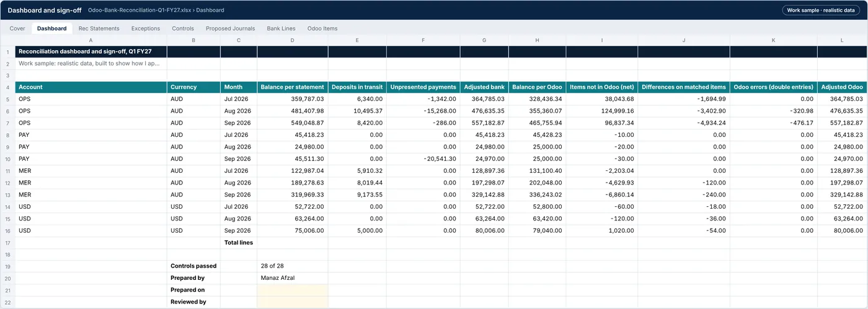
Task: Click cell with value 359,787.03
Action: tap(293, 99)
